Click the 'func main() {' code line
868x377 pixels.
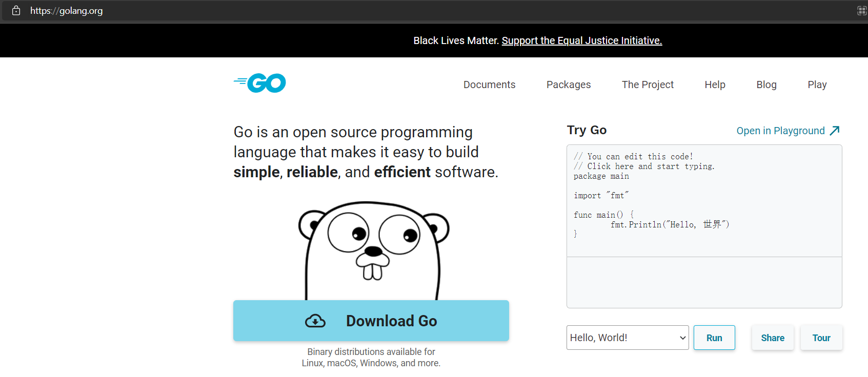604,215
